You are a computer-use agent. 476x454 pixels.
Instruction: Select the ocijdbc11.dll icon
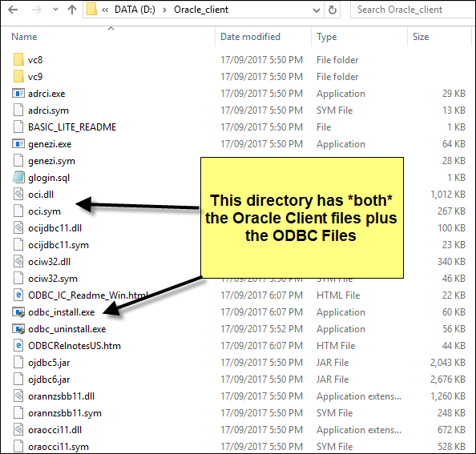point(18,227)
